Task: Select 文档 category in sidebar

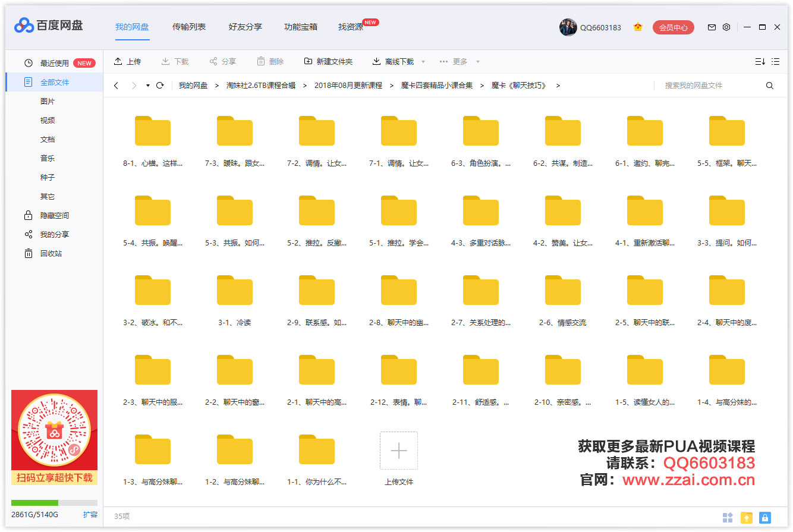Action: click(x=48, y=139)
